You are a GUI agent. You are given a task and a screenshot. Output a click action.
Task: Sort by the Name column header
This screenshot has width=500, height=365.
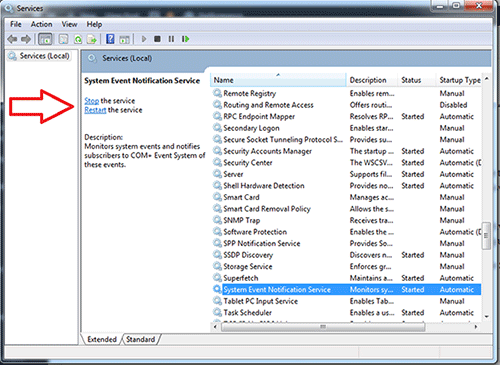click(278, 80)
